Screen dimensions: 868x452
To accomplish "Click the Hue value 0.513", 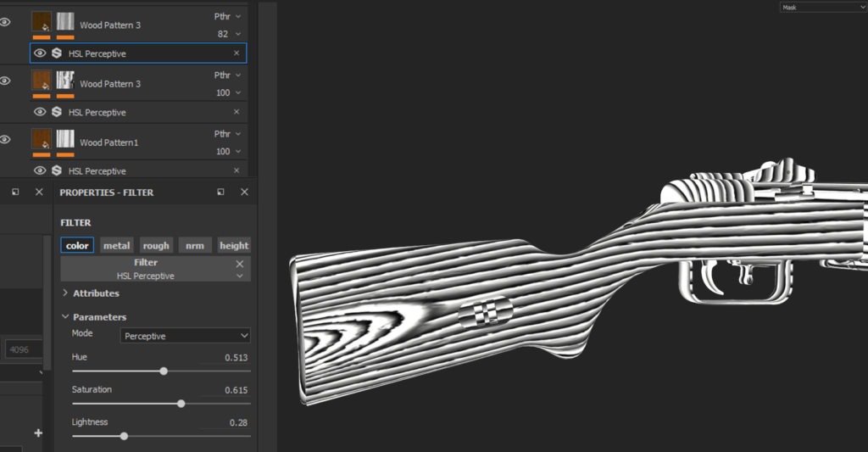I will pyautogui.click(x=236, y=357).
